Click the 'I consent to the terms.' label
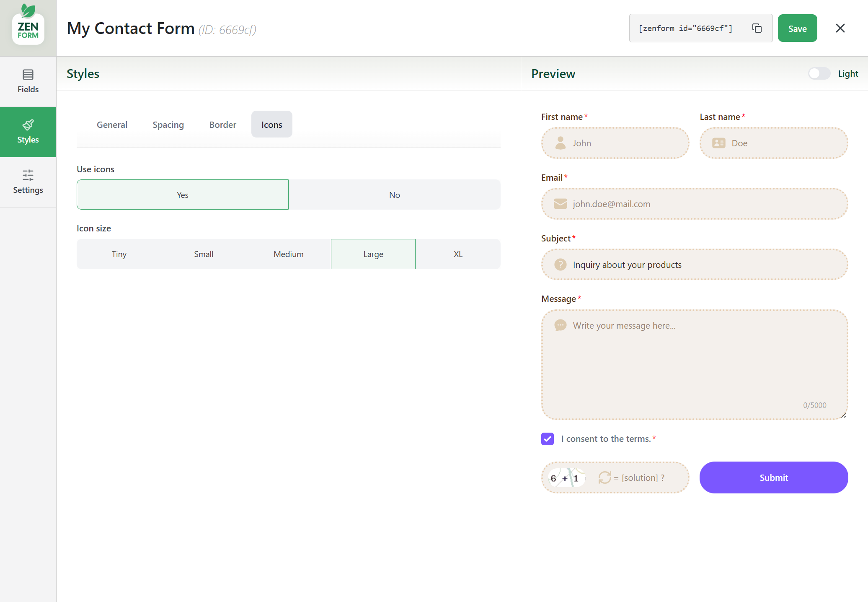Viewport: 868px width, 602px height. click(x=606, y=439)
